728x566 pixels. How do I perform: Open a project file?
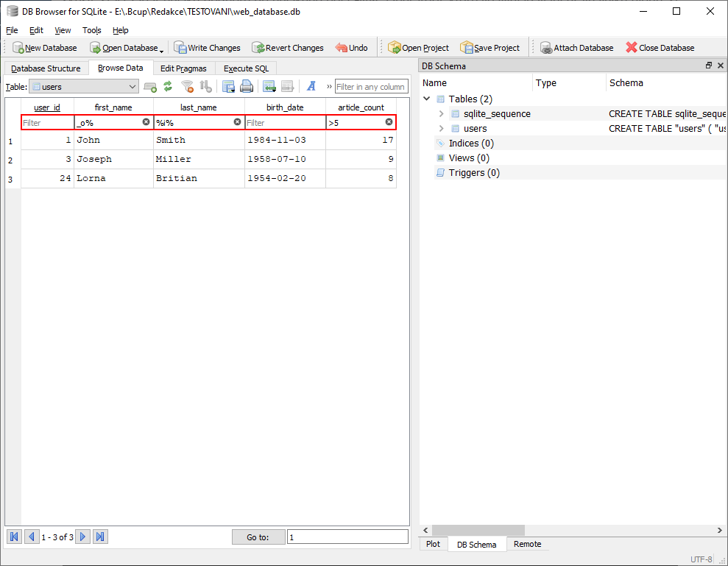(x=418, y=47)
